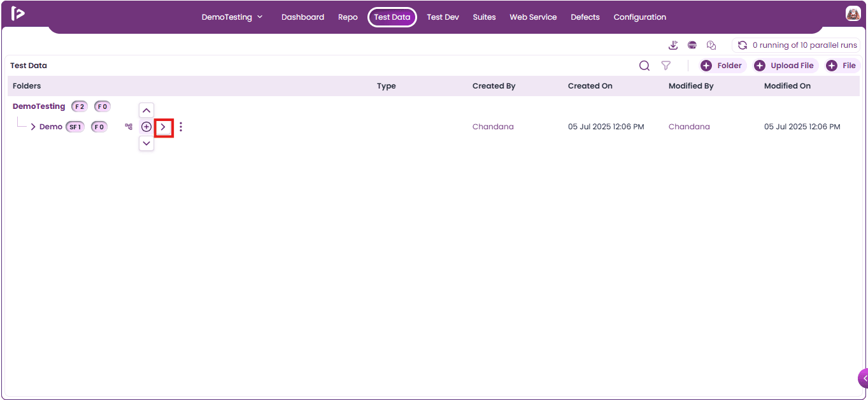
Task: Open the user avatar profile
Action: [x=853, y=13]
